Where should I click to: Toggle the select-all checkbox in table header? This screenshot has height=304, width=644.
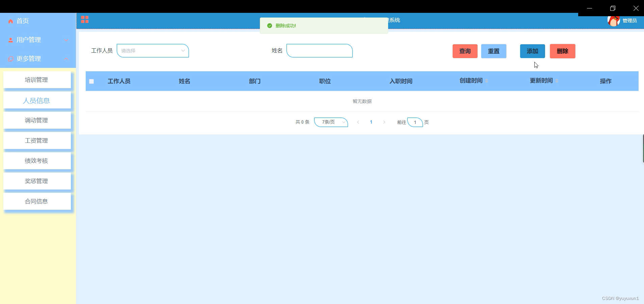[91, 81]
